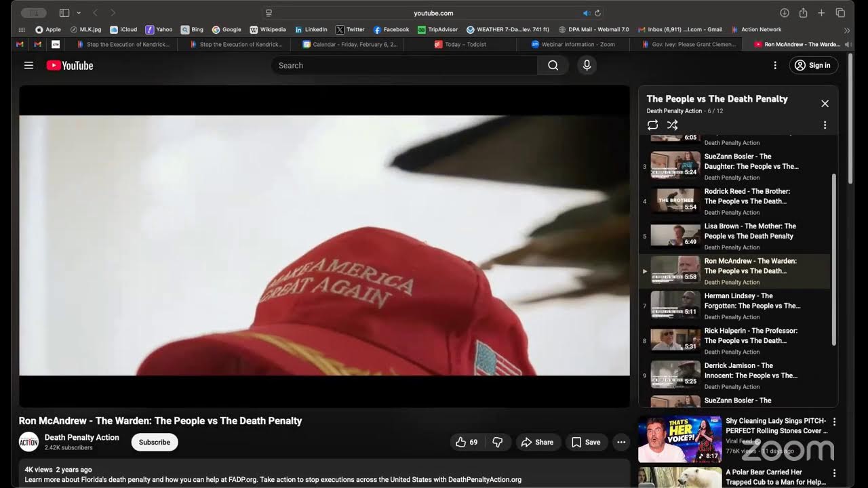Select Ron McAndrew - The Warden playlist item

pyautogui.click(x=734, y=270)
